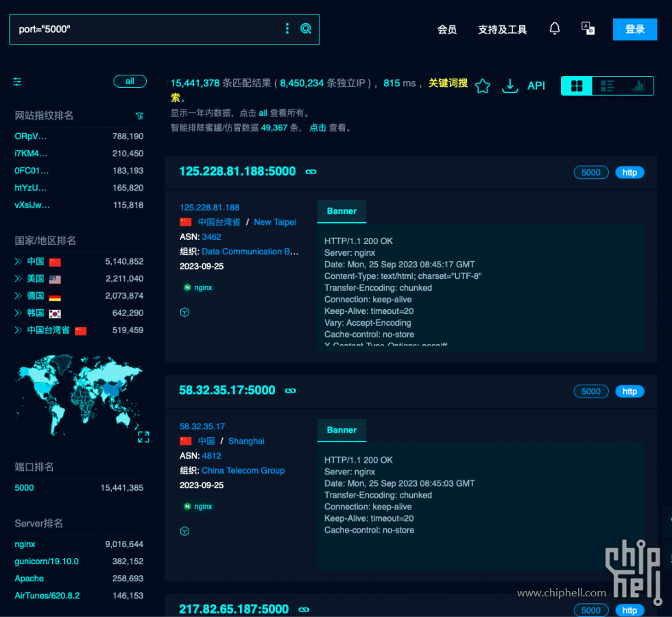Click link icon next to 58.32.35.17:5000

[291, 391]
